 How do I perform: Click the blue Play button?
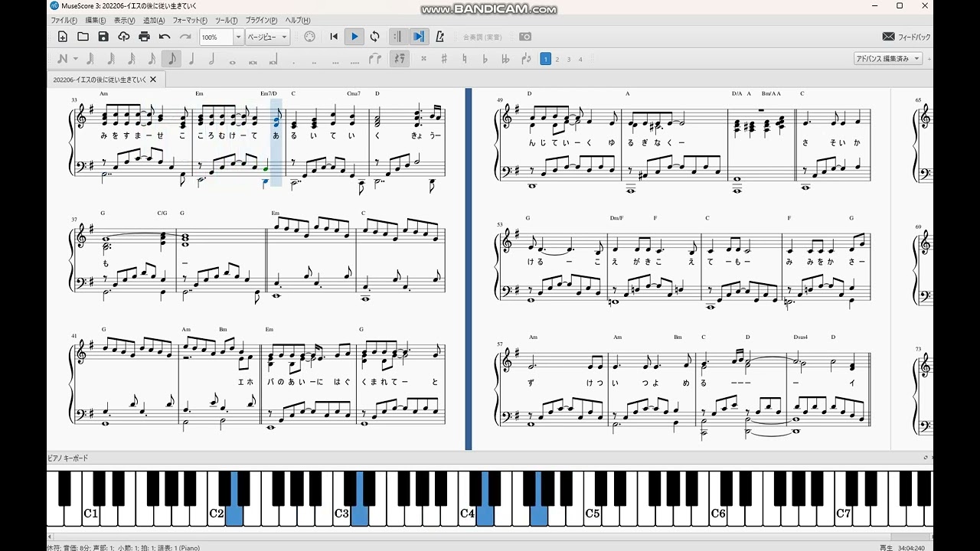coord(354,37)
